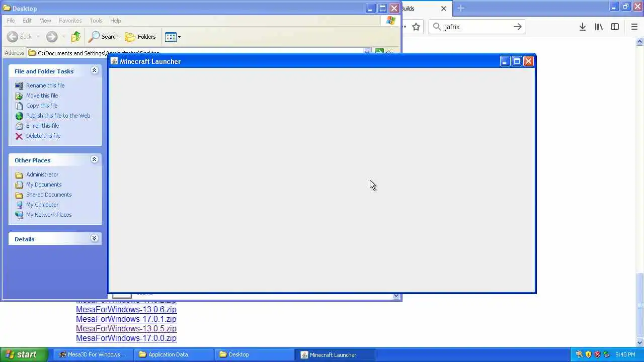Click the My Network Places icon
This screenshot has width=644, height=362.
[19, 215]
